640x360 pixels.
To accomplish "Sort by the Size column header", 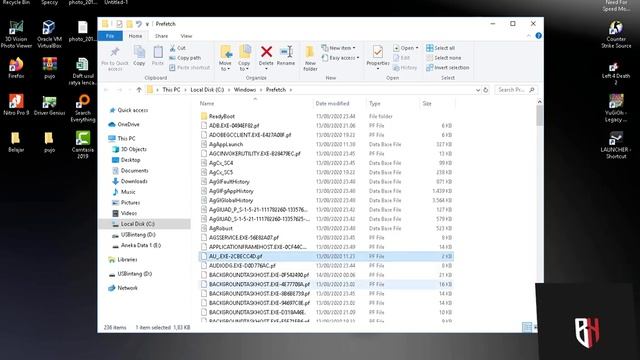I will (x=427, y=104).
